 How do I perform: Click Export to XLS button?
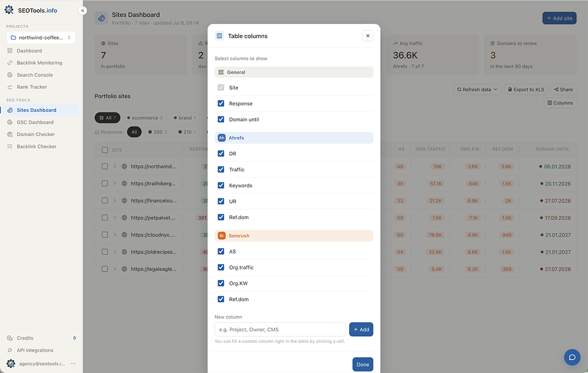(526, 90)
